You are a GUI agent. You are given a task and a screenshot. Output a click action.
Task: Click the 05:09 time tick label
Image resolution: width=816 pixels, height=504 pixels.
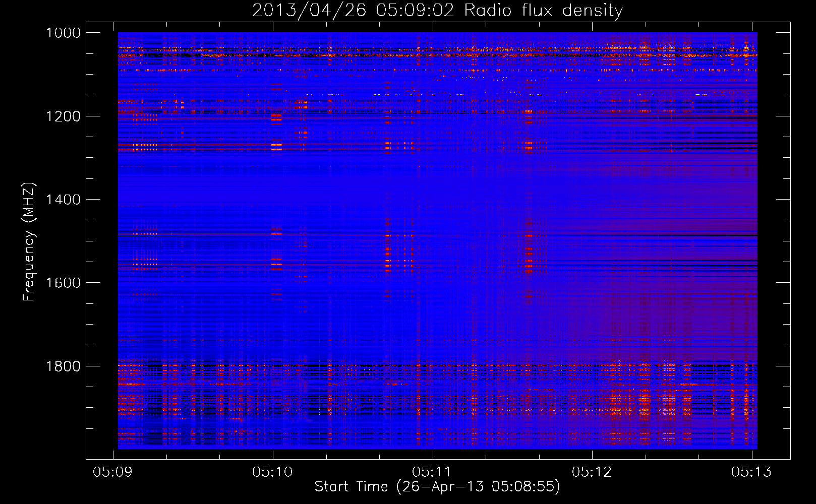click(x=113, y=472)
